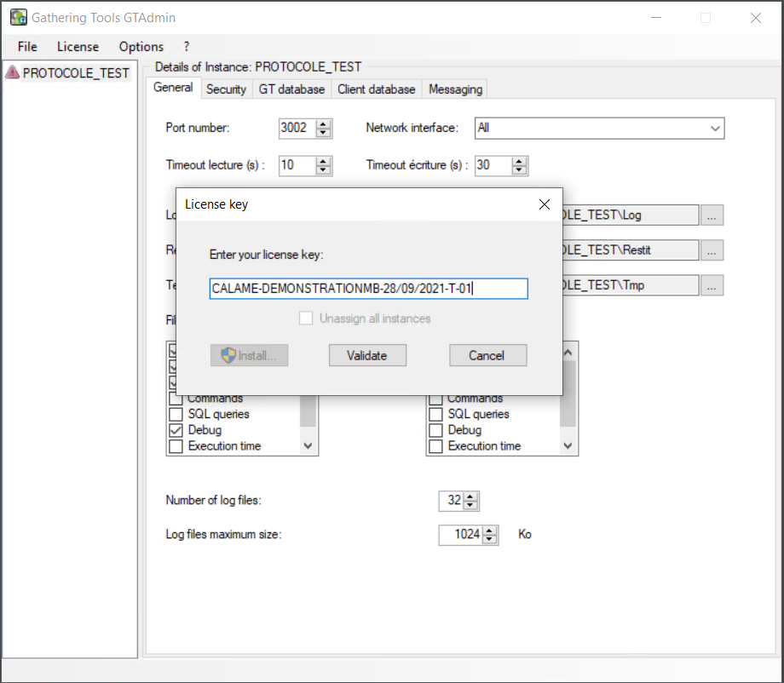Viewport: 784px width, 683px height.
Task: Toggle right list SQL queries checkbox
Action: pyautogui.click(x=435, y=414)
